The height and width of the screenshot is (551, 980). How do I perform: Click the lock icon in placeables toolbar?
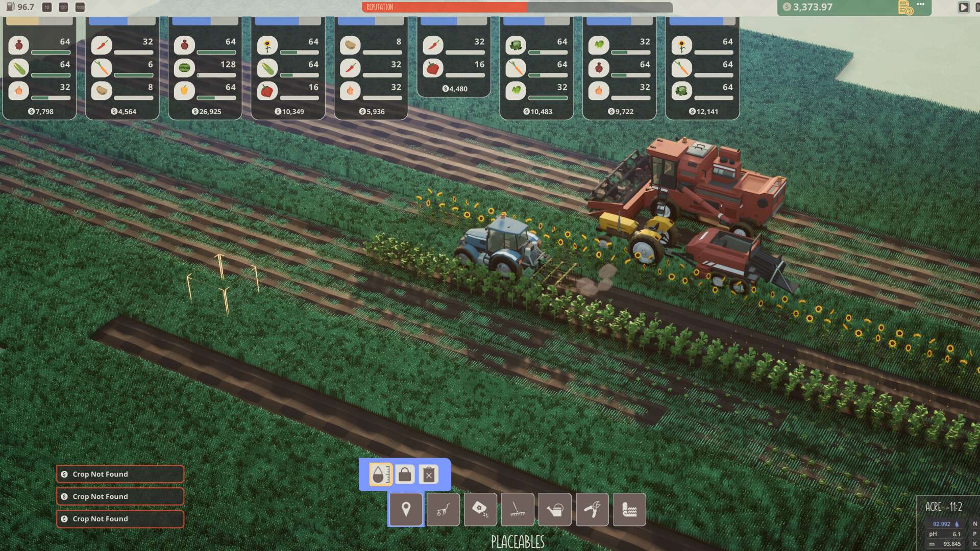point(404,475)
